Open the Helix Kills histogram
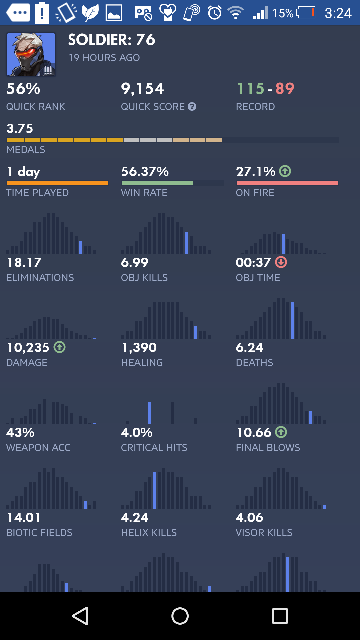Screen dimensions: 360x640 pyautogui.click(x=166, y=488)
